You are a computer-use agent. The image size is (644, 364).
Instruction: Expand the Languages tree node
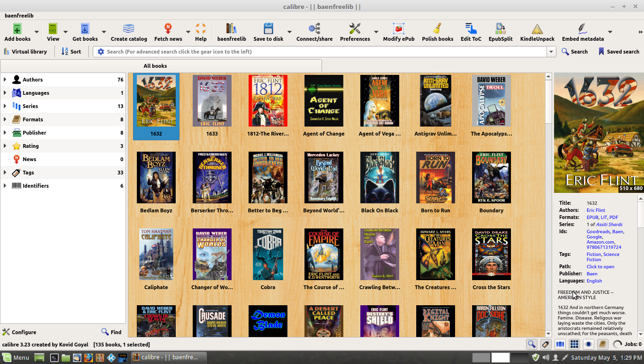5,93
